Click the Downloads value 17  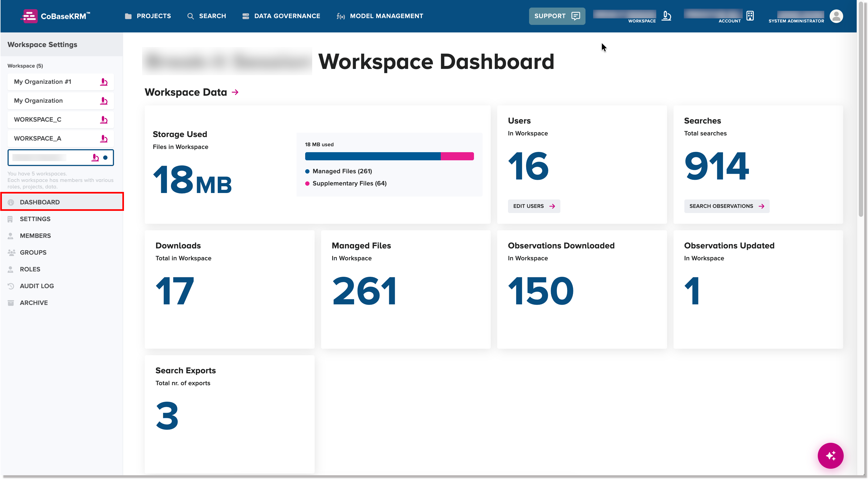(174, 290)
